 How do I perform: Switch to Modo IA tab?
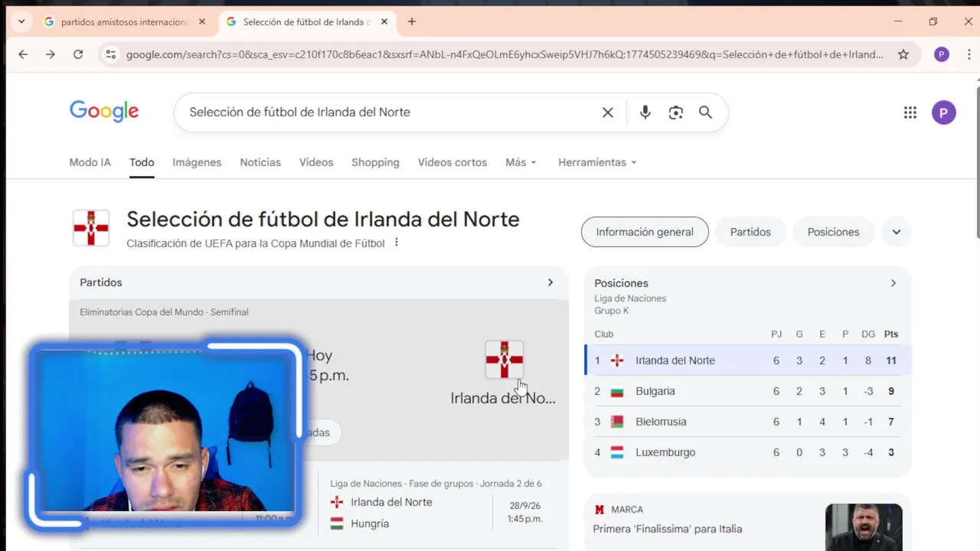(x=90, y=162)
